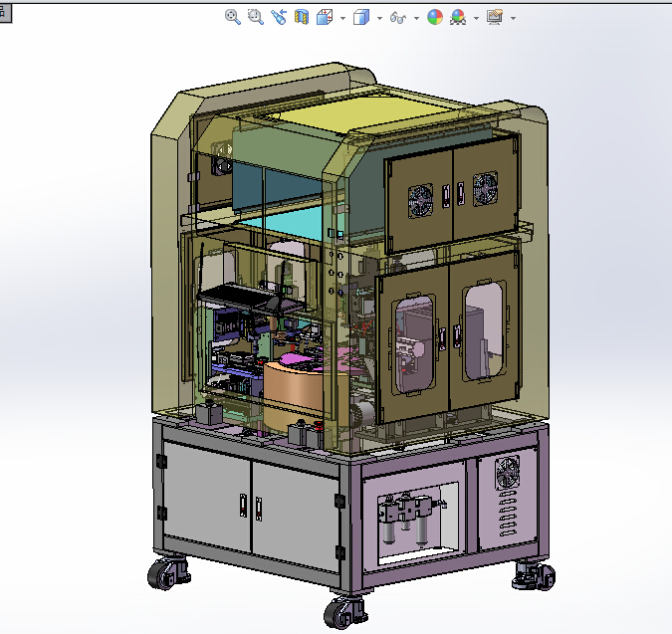Viewport: 672px width, 634px height.
Task: Open the View Orientation cube icon
Action: click(x=325, y=17)
